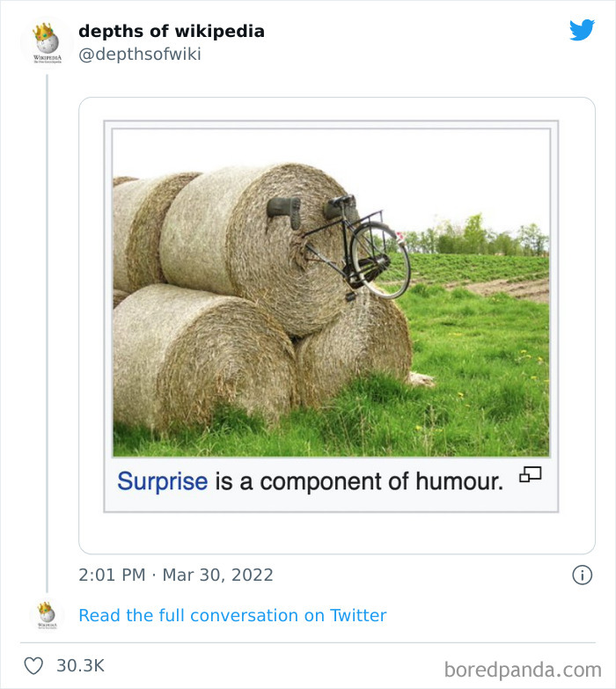Image resolution: width=616 pixels, height=689 pixels.
Task: Visit the @depthsofwiki handle
Action: pos(139,55)
